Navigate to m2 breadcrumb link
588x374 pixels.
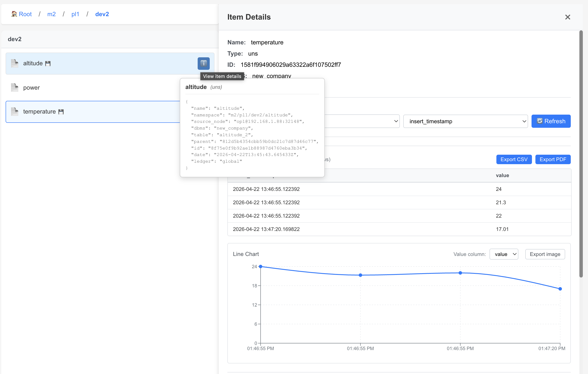(51, 14)
